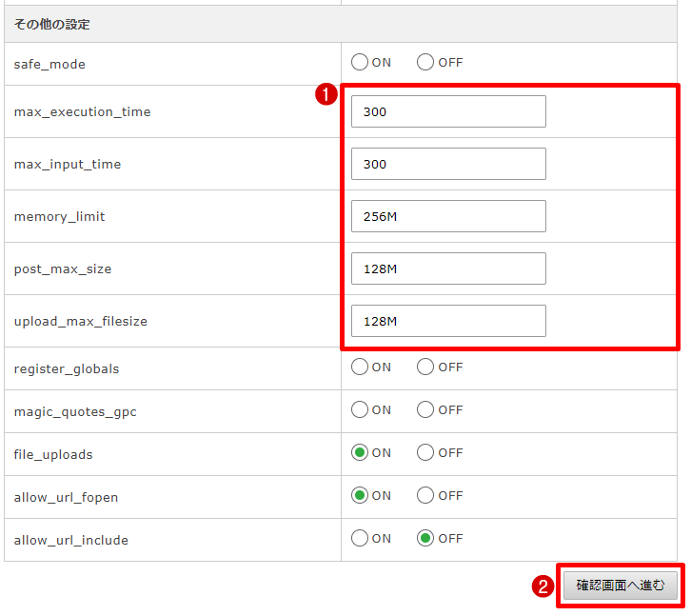Select OFF for safe_mode

[425, 63]
